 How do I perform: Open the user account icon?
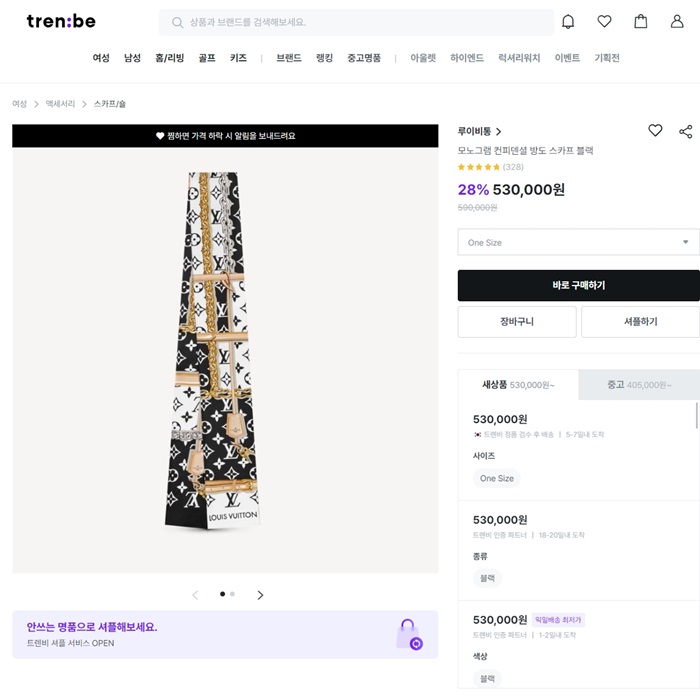677,22
